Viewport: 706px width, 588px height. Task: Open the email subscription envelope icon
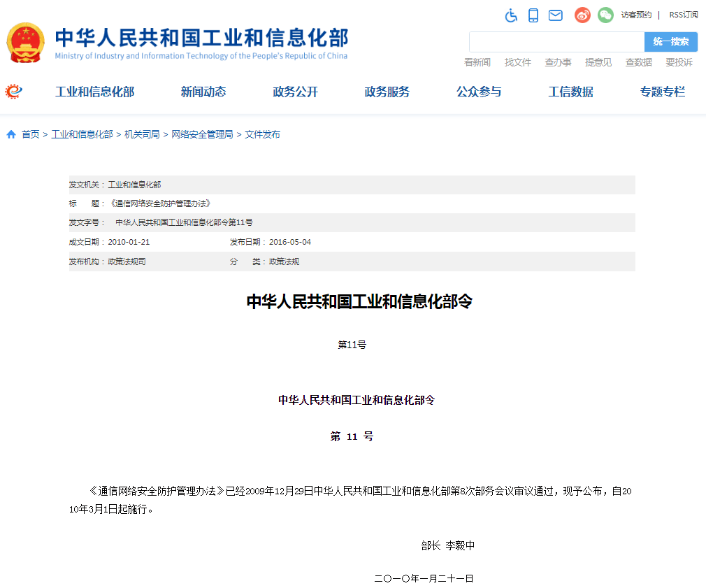556,15
